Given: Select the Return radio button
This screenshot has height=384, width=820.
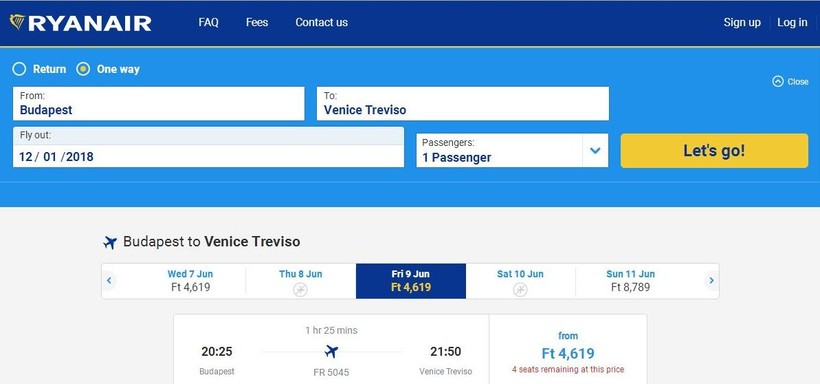Looking at the screenshot, I should (x=19, y=69).
